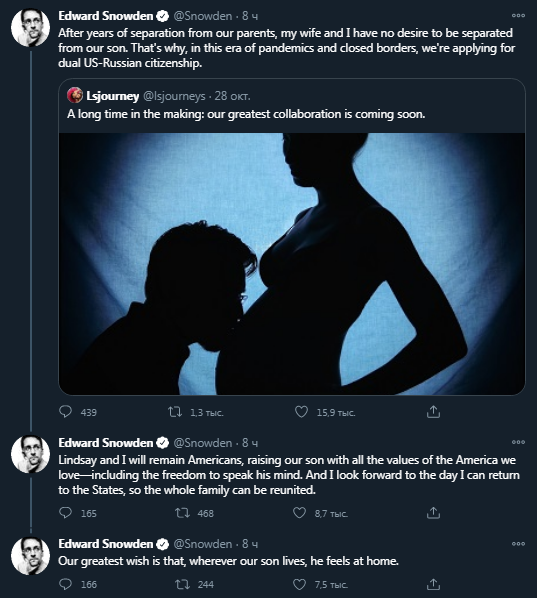
Task: Like the tweet with 15,9 тыс. likes
Action: click(301, 412)
